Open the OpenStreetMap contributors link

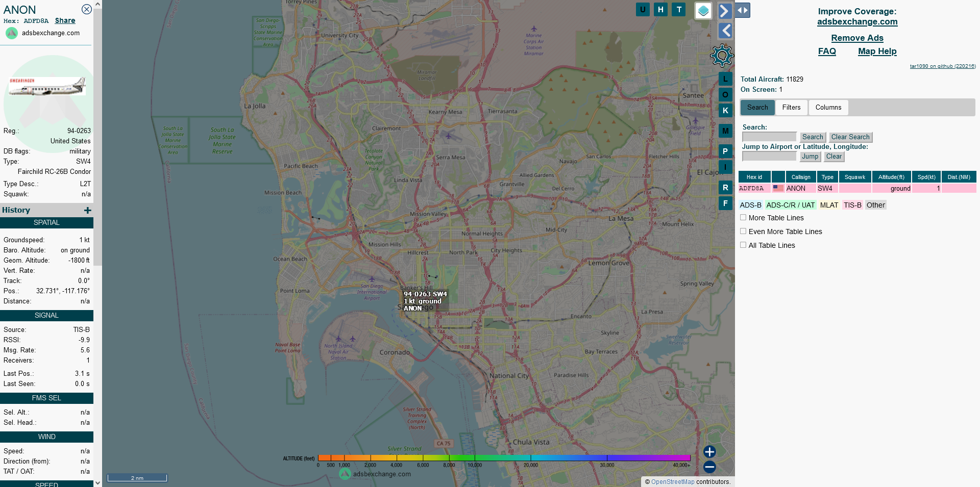click(673, 482)
